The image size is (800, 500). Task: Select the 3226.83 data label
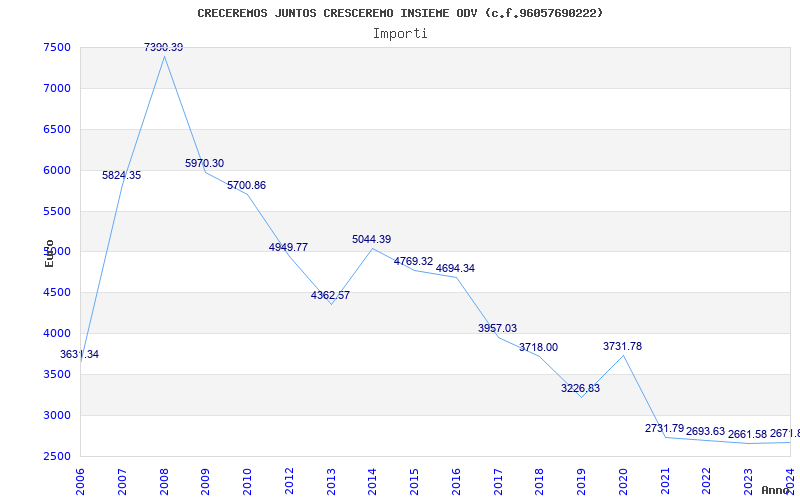(580, 388)
